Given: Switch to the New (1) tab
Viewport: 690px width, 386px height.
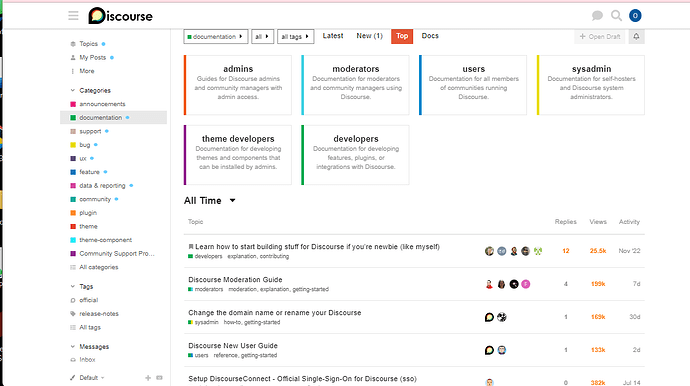Looking at the screenshot, I should point(369,36).
